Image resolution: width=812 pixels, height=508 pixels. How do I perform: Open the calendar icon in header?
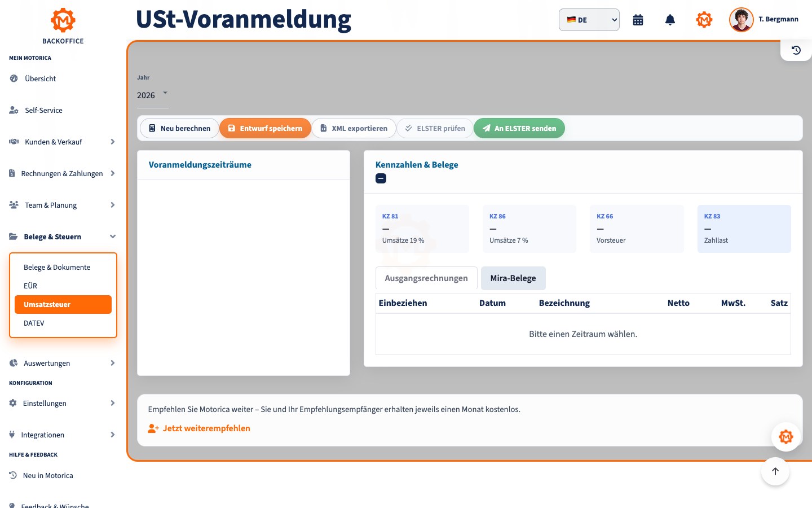[638, 20]
